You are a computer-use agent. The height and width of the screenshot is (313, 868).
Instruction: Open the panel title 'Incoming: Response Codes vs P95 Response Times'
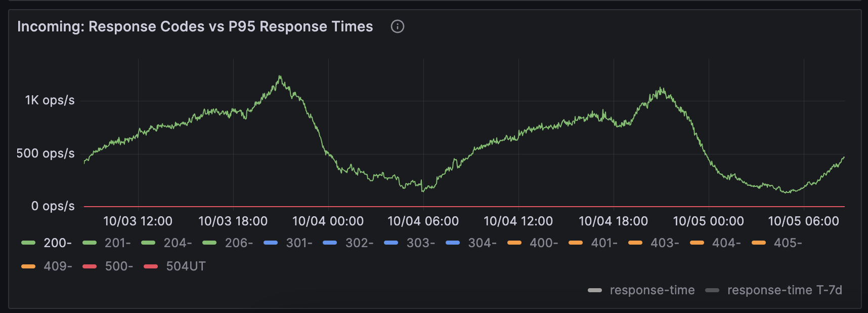point(195,26)
